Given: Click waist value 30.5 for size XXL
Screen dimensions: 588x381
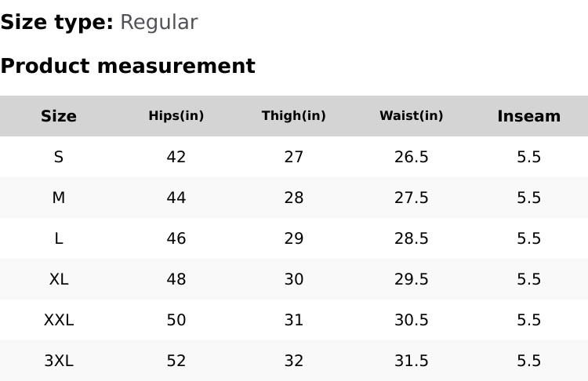Looking at the screenshot, I should (412, 320).
